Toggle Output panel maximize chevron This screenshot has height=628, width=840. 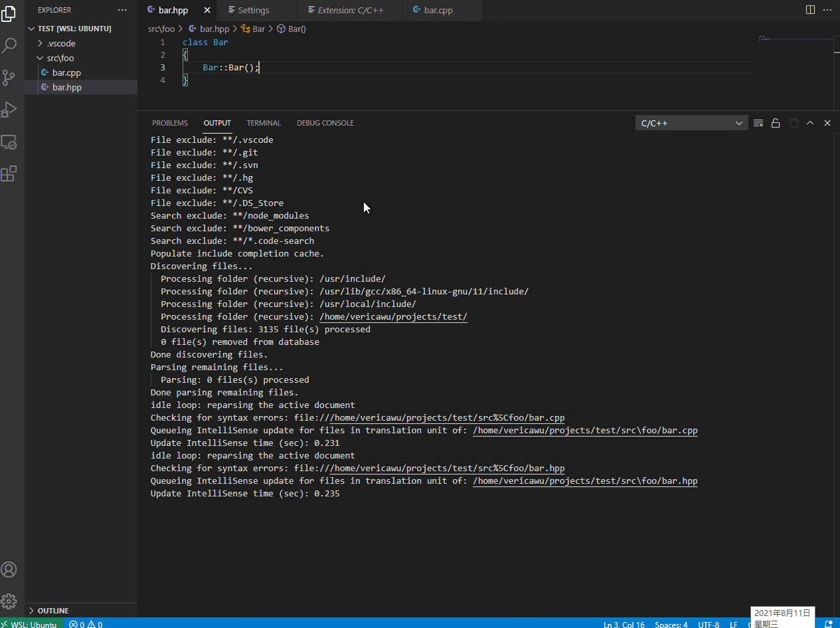tap(810, 122)
